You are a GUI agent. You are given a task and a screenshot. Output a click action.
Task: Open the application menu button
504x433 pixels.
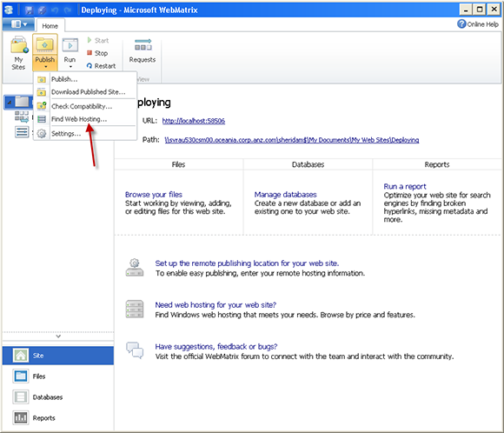pos(18,24)
